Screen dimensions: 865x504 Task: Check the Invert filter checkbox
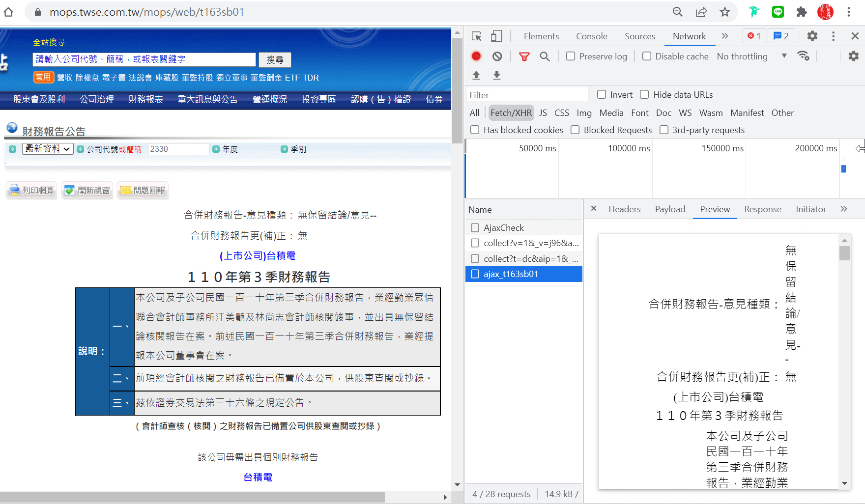[602, 94]
